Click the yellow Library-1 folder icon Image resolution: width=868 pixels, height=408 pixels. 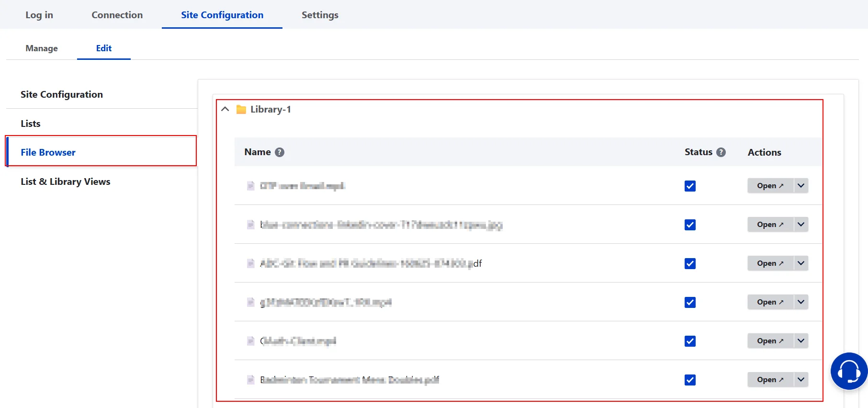pos(241,110)
